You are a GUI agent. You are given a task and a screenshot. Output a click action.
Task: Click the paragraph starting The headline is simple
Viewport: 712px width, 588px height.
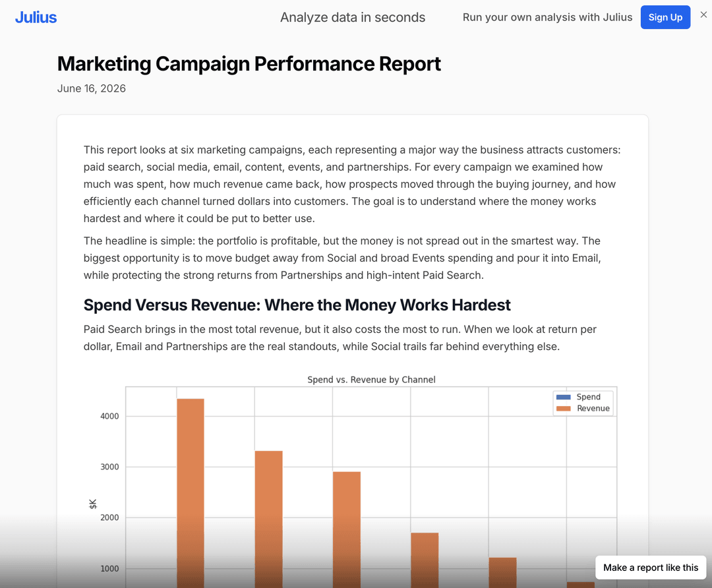(342, 258)
